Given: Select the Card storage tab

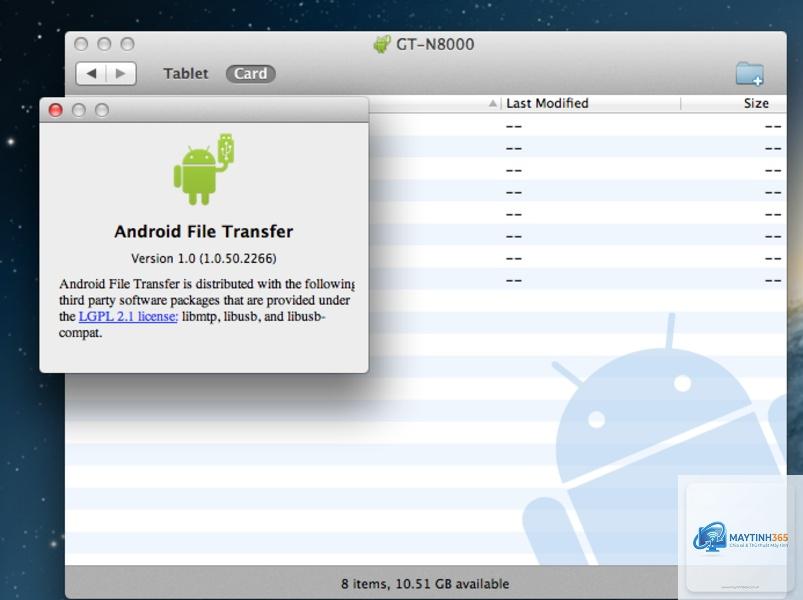Looking at the screenshot, I should (x=251, y=74).
